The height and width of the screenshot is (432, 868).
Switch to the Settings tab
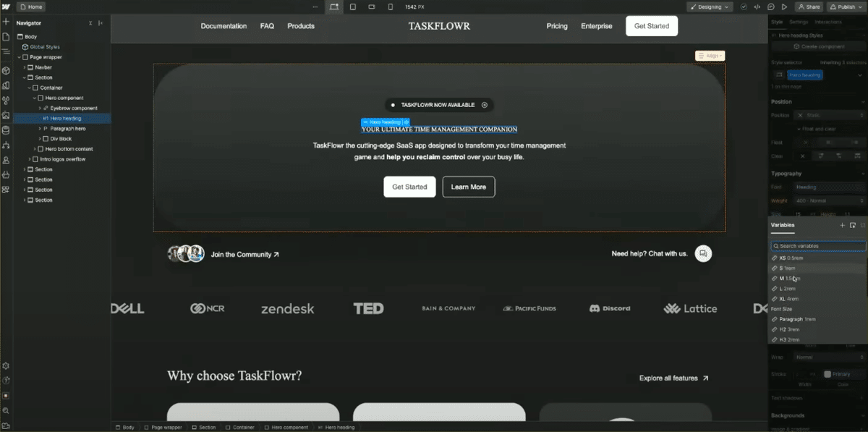tap(799, 22)
